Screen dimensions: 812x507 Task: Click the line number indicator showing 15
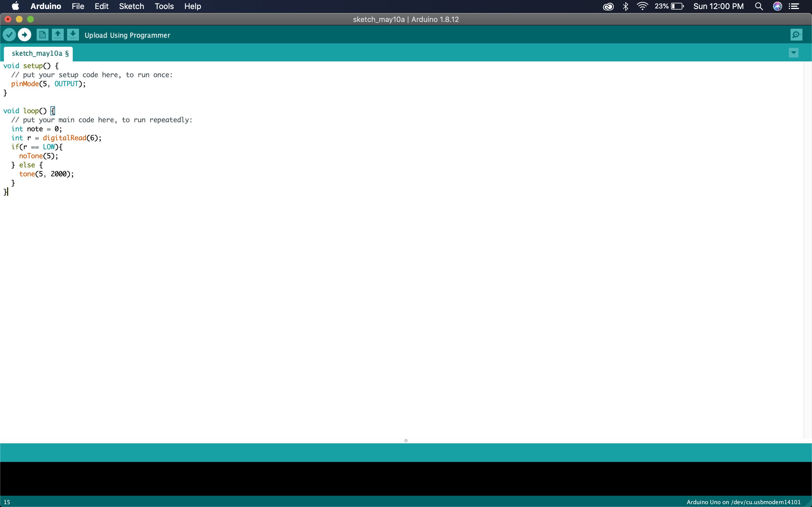pos(6,502)
